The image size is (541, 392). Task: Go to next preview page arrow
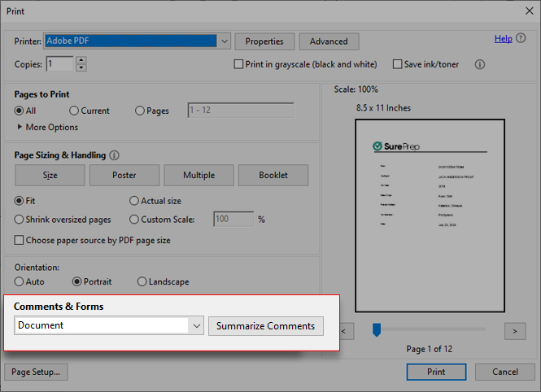click(x=514, y=331)
